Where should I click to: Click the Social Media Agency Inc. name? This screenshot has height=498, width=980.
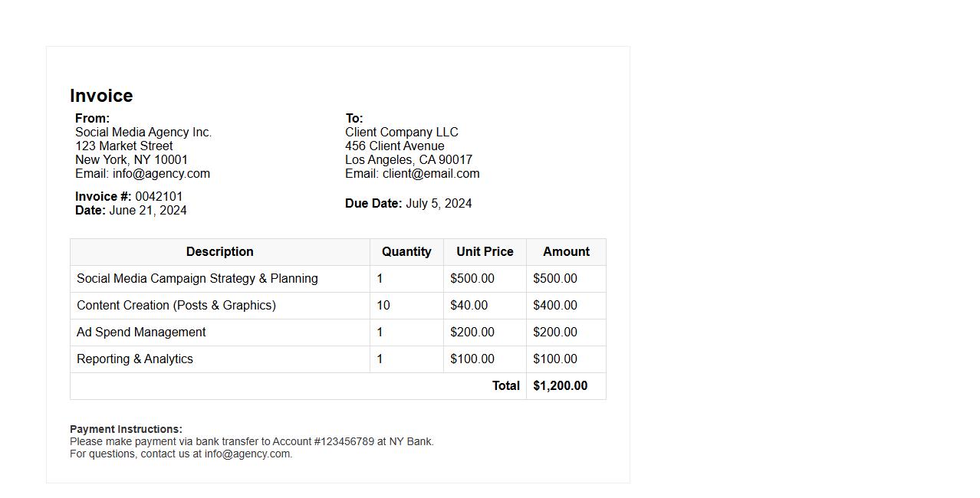click(143, 133)
